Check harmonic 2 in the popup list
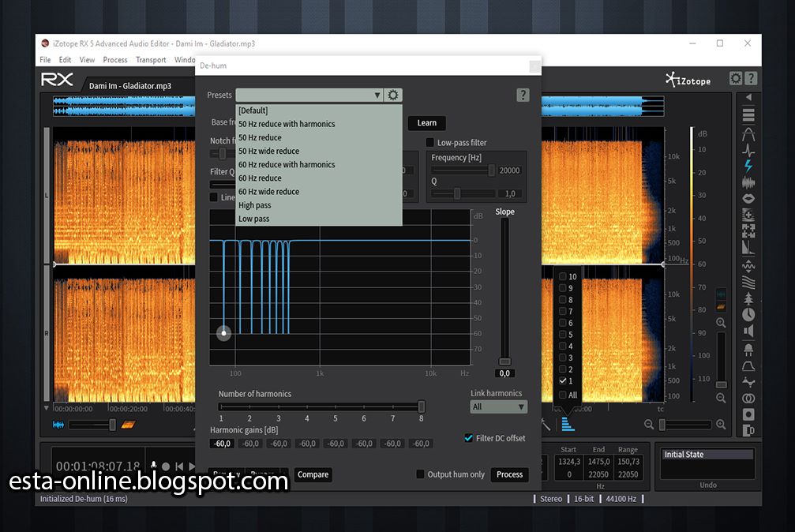Viewport: 795px width, 532px height. pyautogui.click(x=563, y=369)
